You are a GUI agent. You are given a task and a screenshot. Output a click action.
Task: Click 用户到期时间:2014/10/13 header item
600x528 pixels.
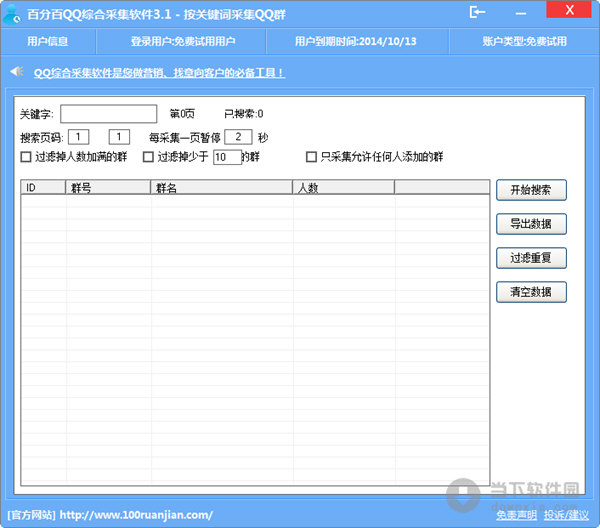tap(355, 41)
